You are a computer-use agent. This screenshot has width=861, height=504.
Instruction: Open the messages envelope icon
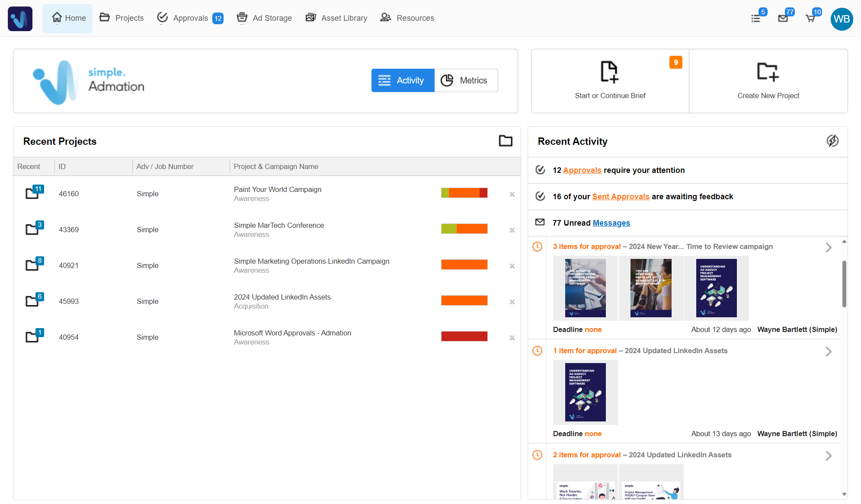click(x=783, y=18)
